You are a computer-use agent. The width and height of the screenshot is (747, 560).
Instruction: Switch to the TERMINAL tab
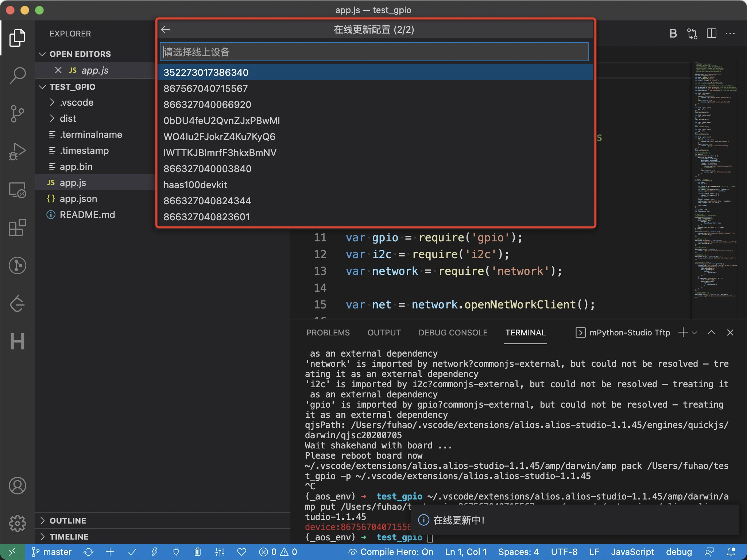coord(525,332)
